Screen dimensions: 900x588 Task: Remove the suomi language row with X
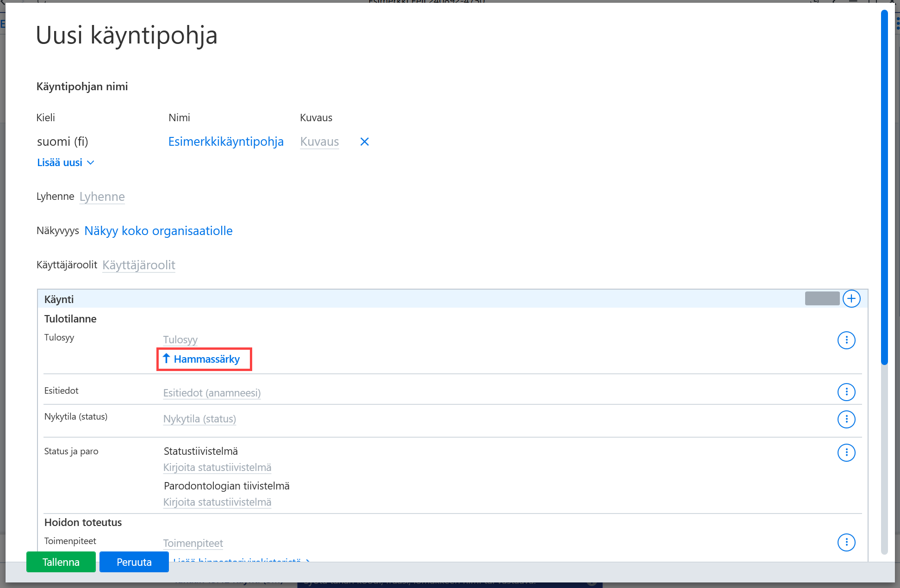[365, 142]
